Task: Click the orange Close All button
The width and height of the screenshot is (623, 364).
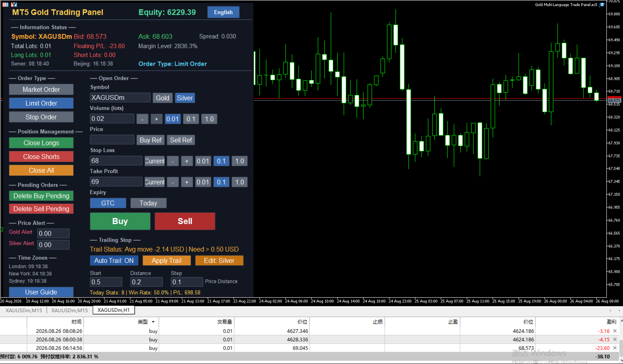Action: [x=41, y=170]
